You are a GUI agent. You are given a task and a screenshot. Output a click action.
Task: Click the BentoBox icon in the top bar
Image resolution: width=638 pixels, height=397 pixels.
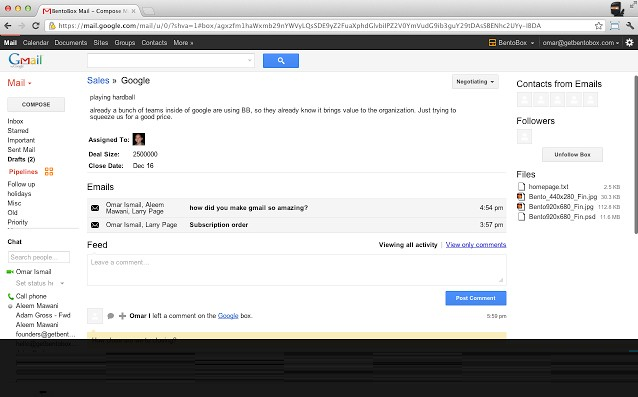[492, 43]
